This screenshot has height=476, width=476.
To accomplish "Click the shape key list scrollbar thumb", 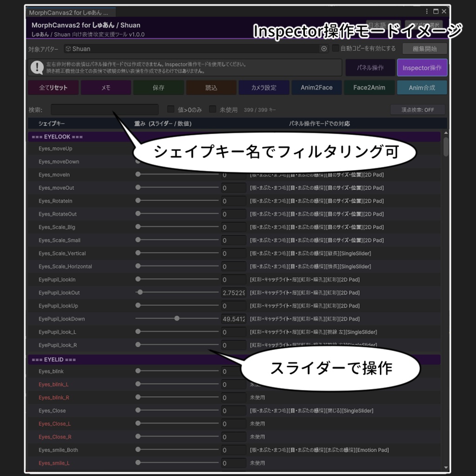I will click(446, 147).
